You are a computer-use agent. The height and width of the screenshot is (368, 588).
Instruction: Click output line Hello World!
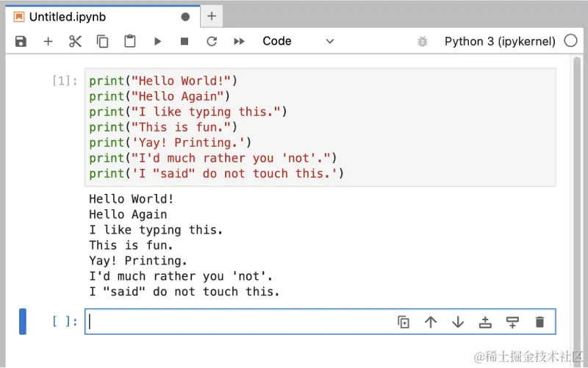[132, 199]
